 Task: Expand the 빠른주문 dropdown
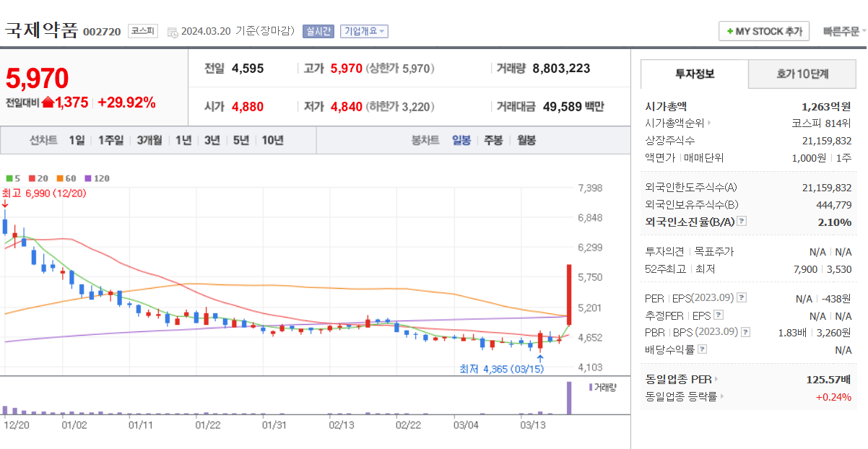[844, 32]
